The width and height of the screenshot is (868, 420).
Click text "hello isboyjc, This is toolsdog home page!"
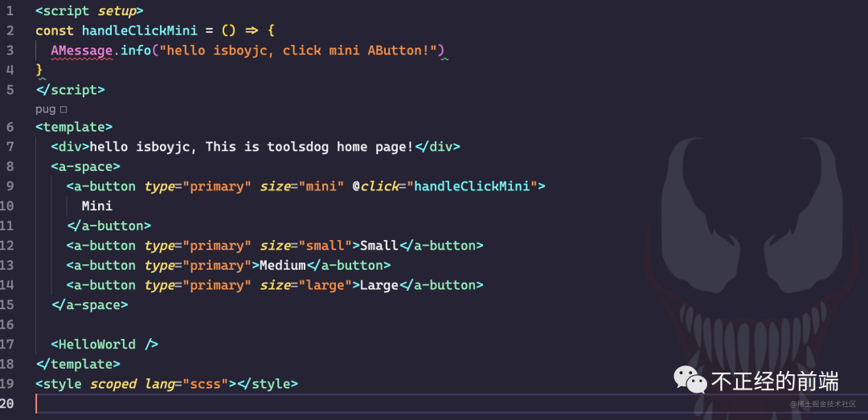(252, 147)
